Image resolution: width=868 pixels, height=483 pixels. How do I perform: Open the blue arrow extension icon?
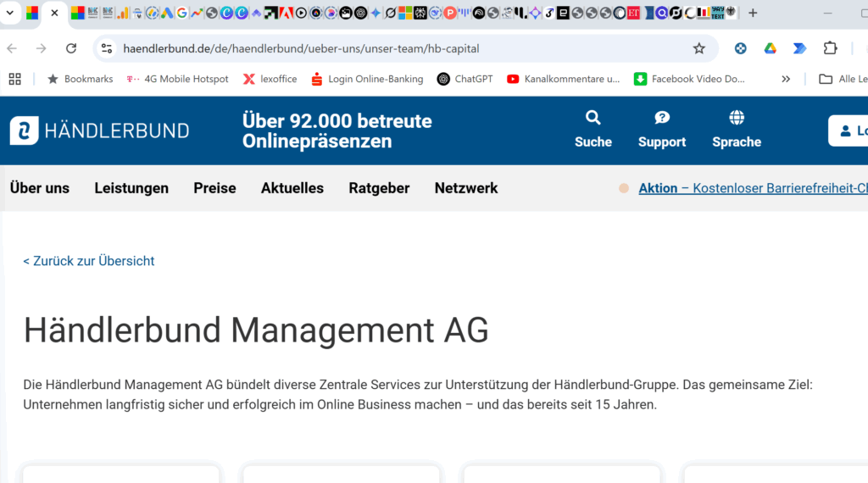click(x=799, y=48)
